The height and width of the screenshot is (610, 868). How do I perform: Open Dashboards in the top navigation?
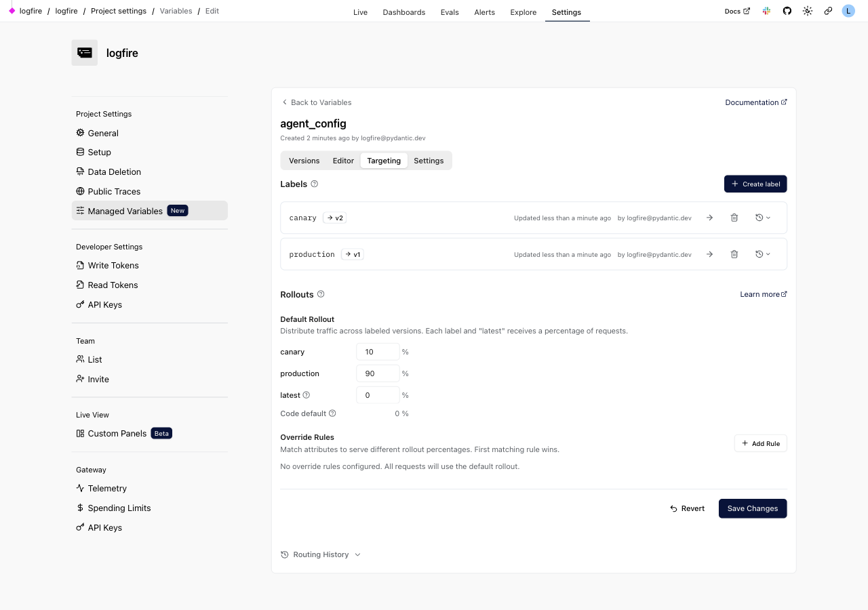click(403, 12)
